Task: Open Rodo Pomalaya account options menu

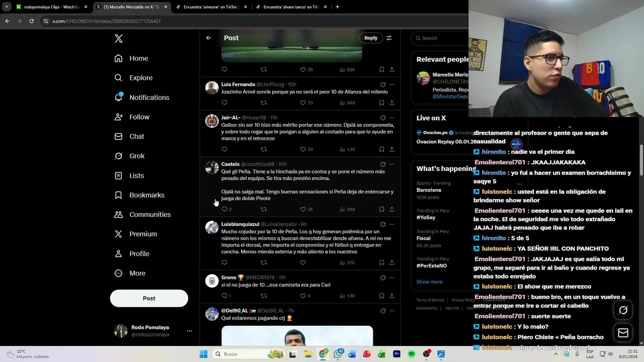Action: [190, 331]
